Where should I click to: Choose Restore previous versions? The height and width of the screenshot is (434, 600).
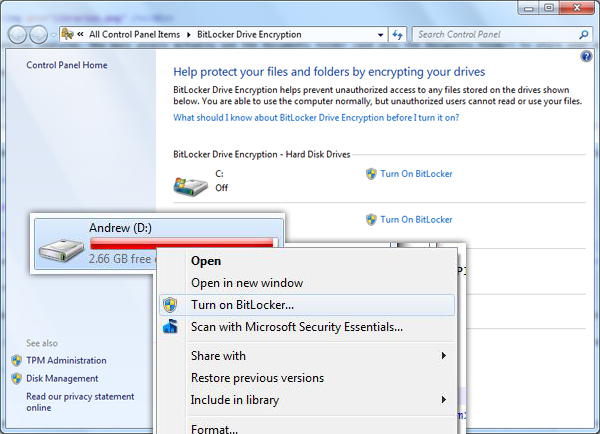tap(307, 378)
